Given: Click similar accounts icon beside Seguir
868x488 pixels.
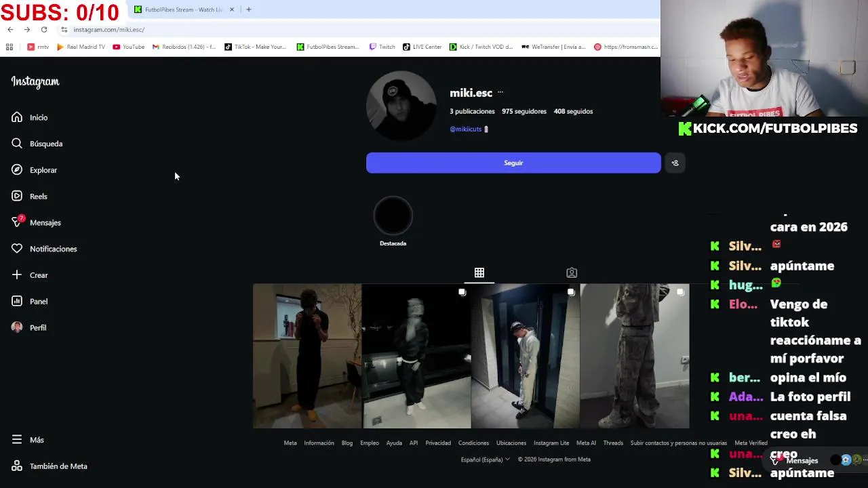Looking at the screenshot, I should [675, 163].
